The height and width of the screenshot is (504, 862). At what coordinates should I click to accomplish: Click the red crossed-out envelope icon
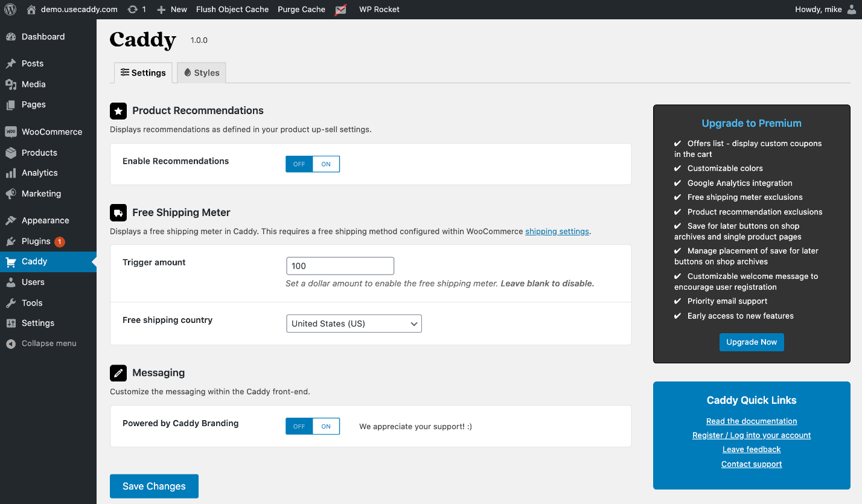340,10
